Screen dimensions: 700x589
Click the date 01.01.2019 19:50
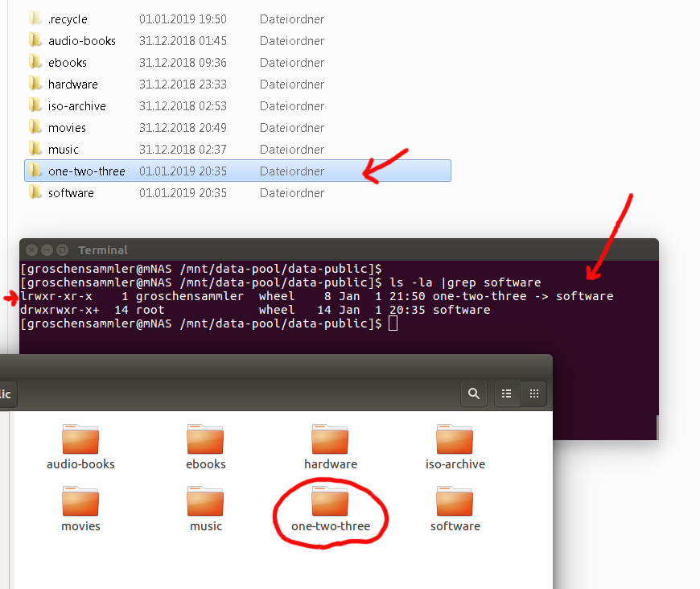pyautogui.click(x=183, y=19)
